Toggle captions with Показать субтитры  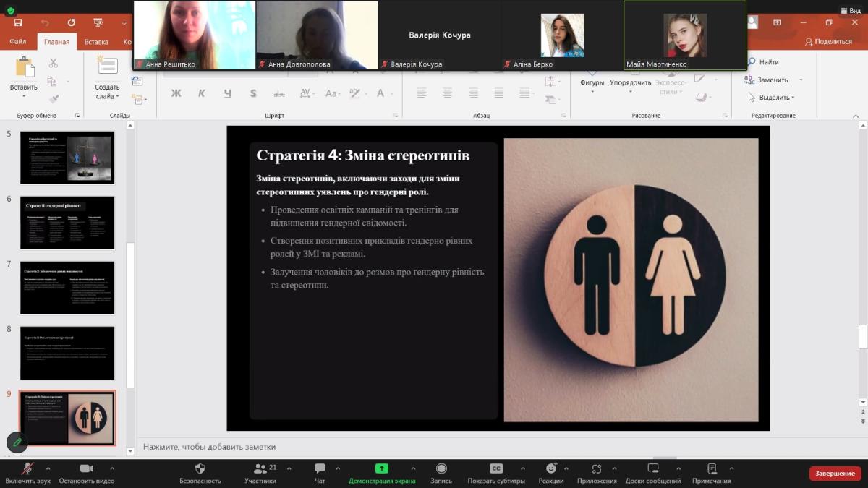[x=496, y=468]
